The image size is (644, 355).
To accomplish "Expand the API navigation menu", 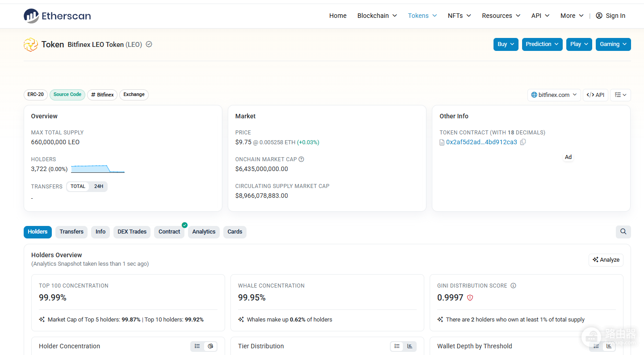I will [x=540, y=16].
